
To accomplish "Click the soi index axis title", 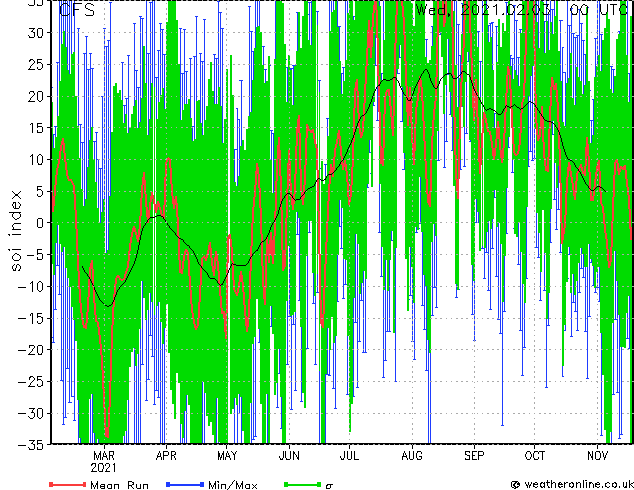I will pyautogui.click(x=15, y=231).
